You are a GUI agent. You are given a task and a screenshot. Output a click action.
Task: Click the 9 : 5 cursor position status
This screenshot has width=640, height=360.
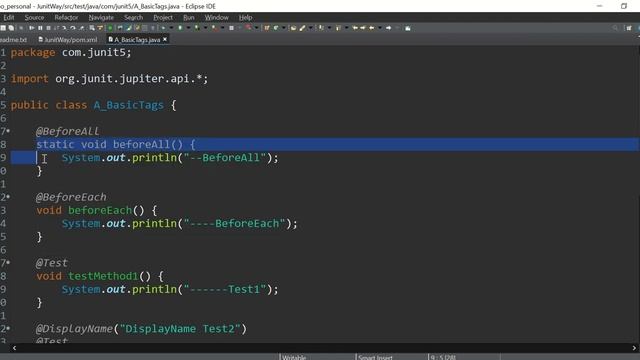click(x=443, y=357)
